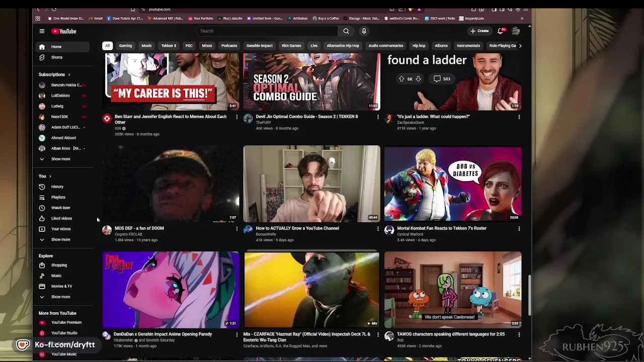The height and width of the screenshot is (362, 644).
Task: Open YouTube Music link
Action: tap(63, 354)
